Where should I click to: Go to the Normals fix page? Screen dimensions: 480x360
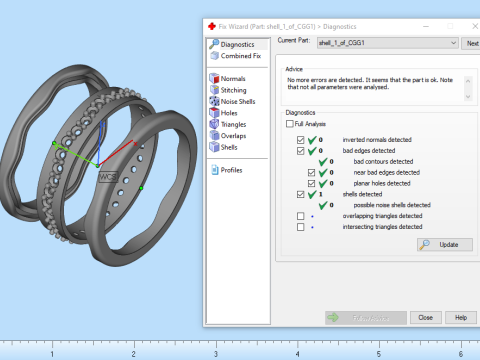tap(233, 79)
